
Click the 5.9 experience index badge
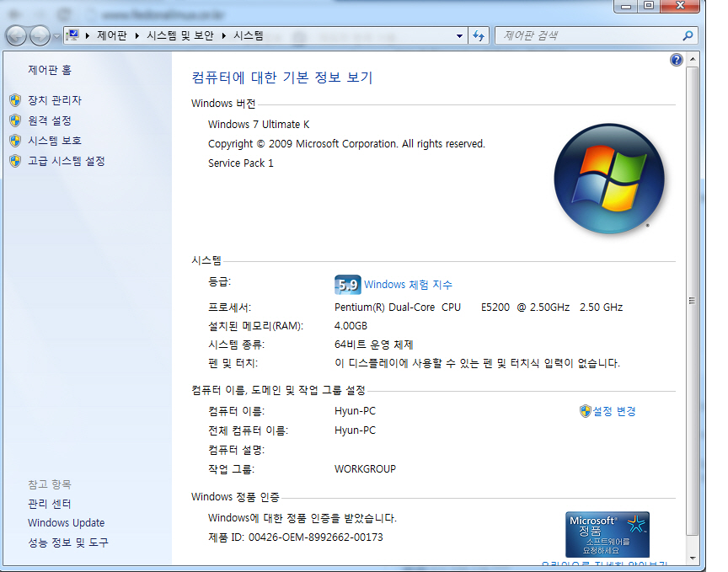click(x=348, y=285)
